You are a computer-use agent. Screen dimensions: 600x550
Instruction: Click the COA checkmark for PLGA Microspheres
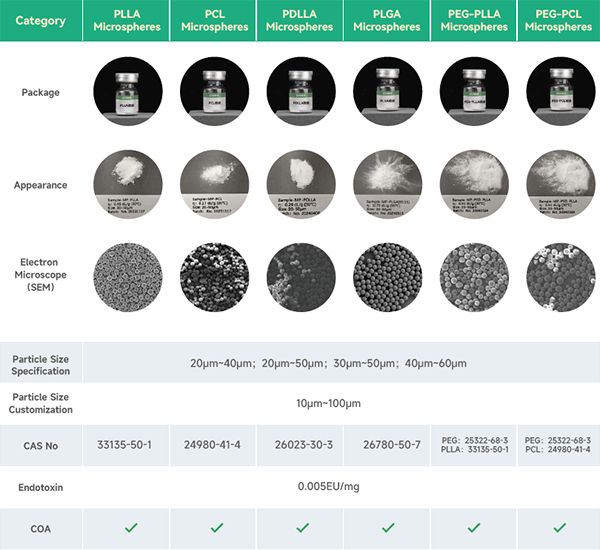click(385, 527)
